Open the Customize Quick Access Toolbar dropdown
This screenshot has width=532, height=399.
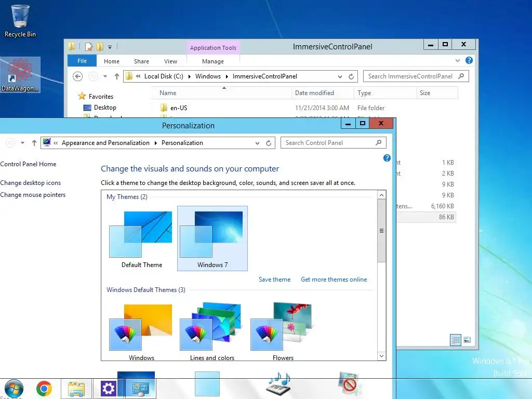[x=110, y=47]
